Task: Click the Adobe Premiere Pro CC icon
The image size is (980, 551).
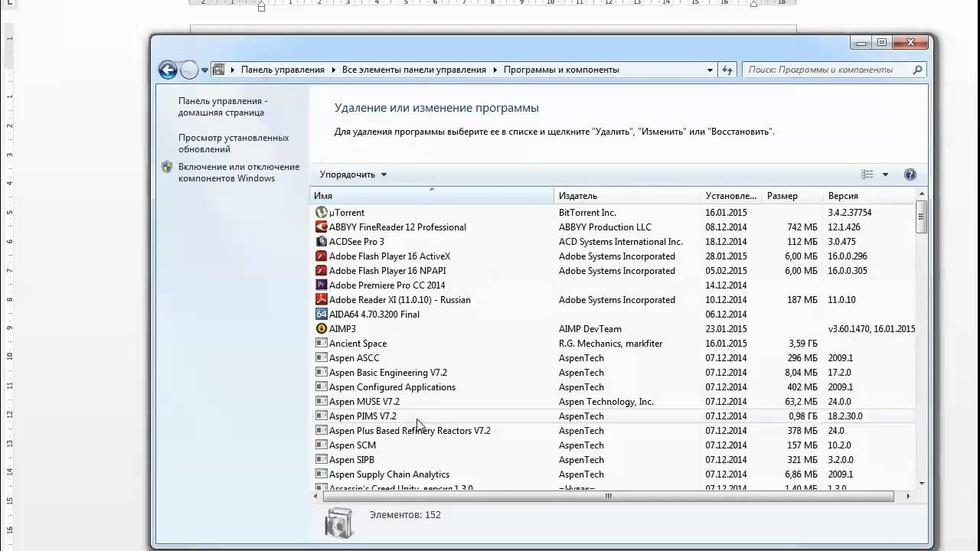Action: [x=322, y=285]
